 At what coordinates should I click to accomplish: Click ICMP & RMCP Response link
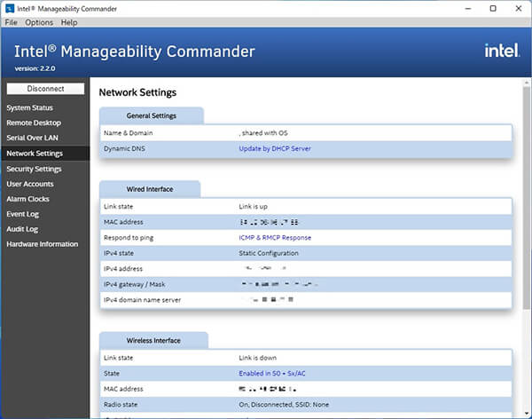[x=275, y=238]
